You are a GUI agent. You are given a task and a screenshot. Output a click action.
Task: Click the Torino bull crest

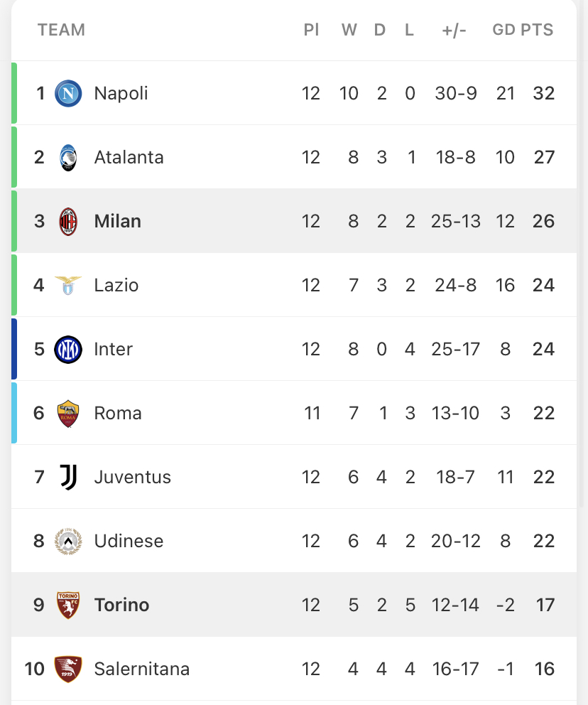click(x=68, y=606)
